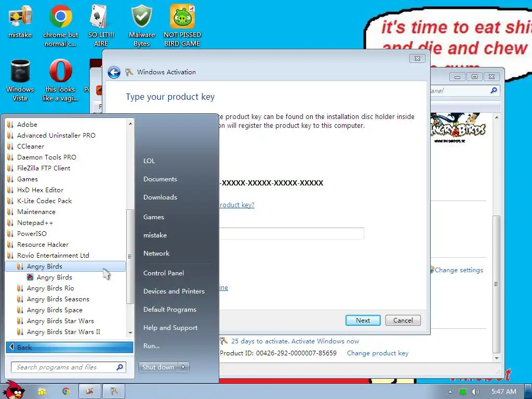Open the 'mistake' desktop icon

coord(20,21)
